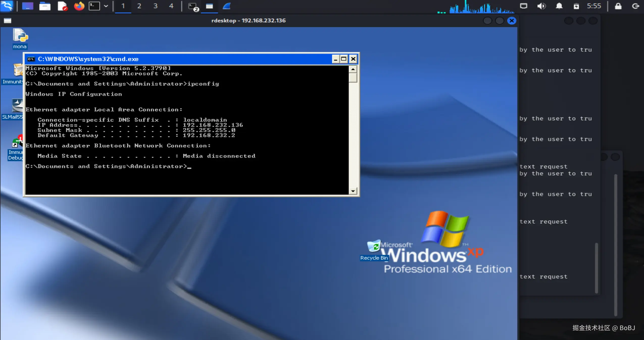Click the cmd scrollbar up arrow
Screen dimensions: 644x340
353,69
